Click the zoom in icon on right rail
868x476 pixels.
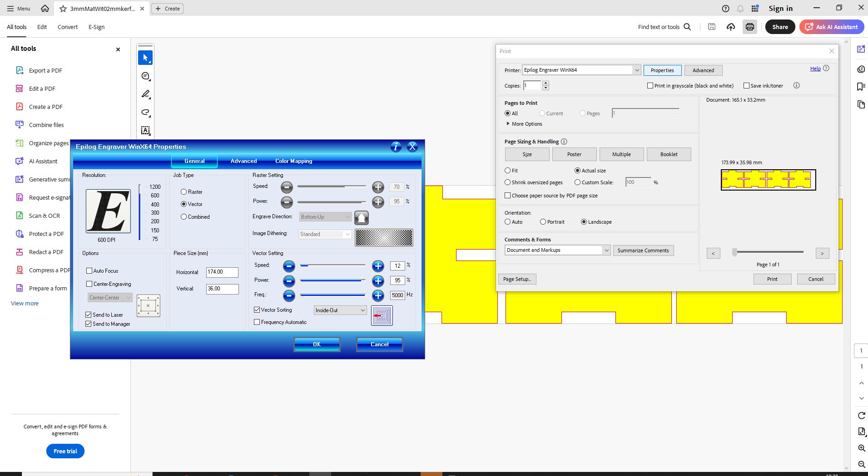pos(861,448)
